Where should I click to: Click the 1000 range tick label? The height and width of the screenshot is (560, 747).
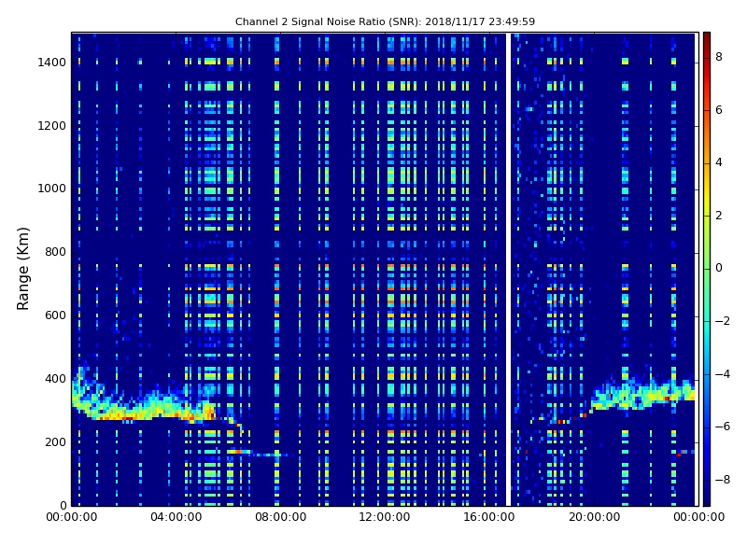[51, 189]
